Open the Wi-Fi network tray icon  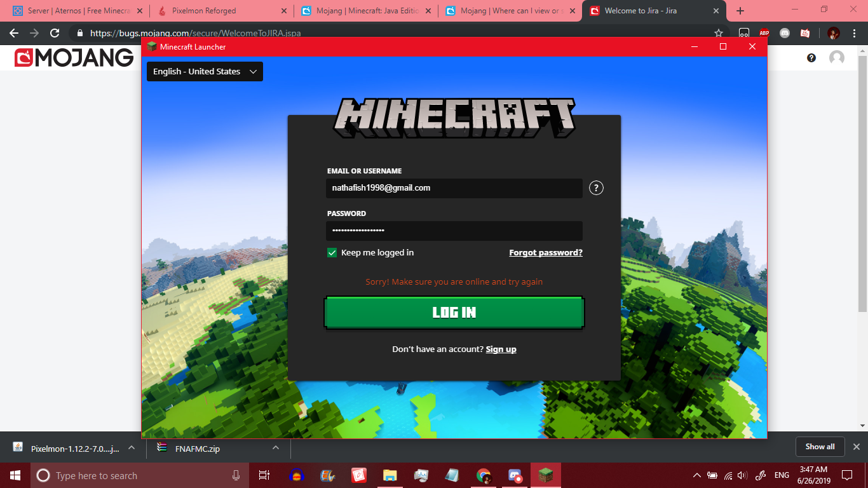728,475
